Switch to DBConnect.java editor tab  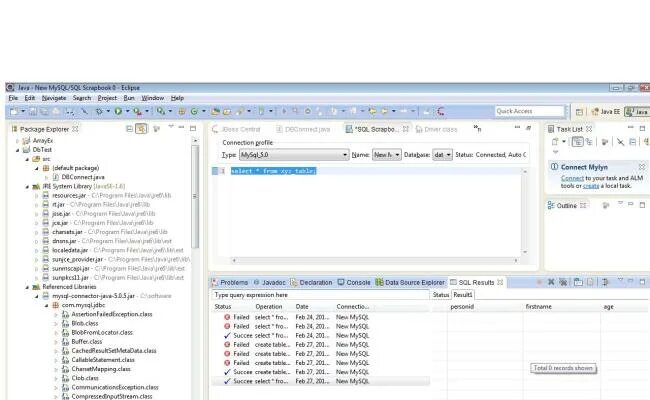303,129
